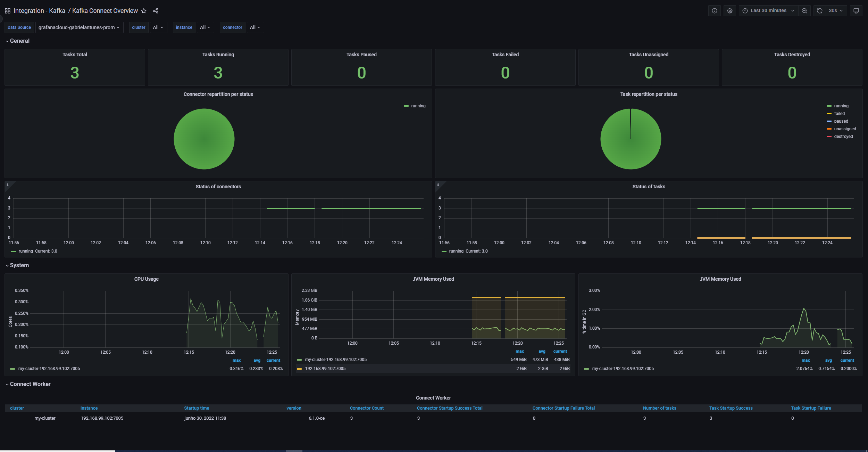This screenshot has height=452, width=868.
Task: Mark the dashboard as favorite with star icon
Action: (x=144, y=11)
